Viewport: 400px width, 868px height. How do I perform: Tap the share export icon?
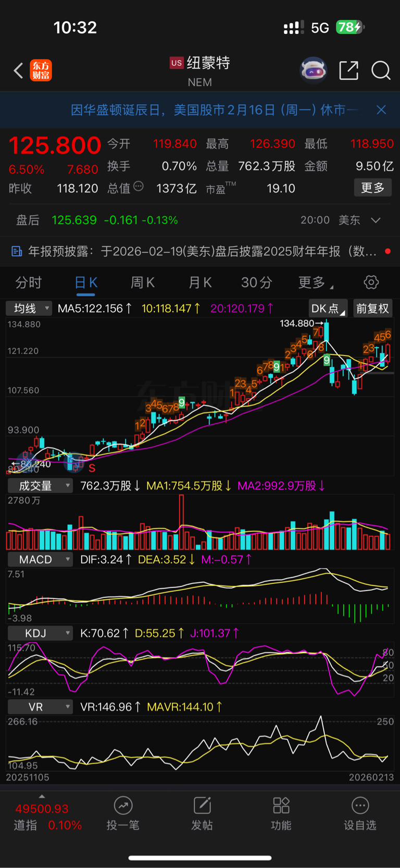coord(348,70)
